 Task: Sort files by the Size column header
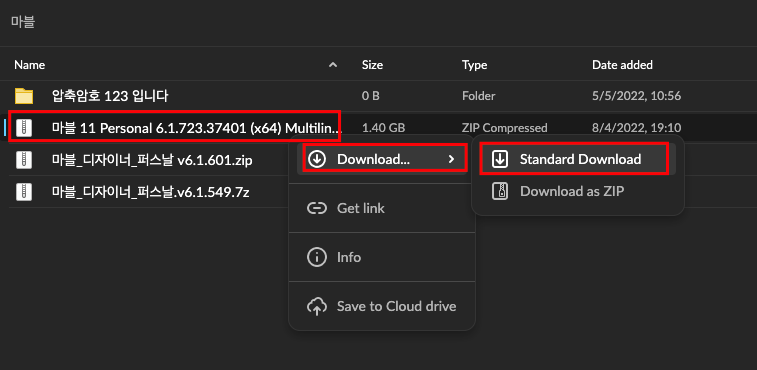372,65
